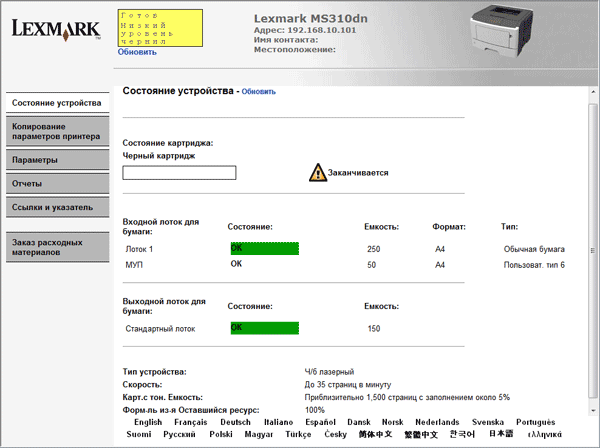Click the black cartridge level bar

click(179, 173)
